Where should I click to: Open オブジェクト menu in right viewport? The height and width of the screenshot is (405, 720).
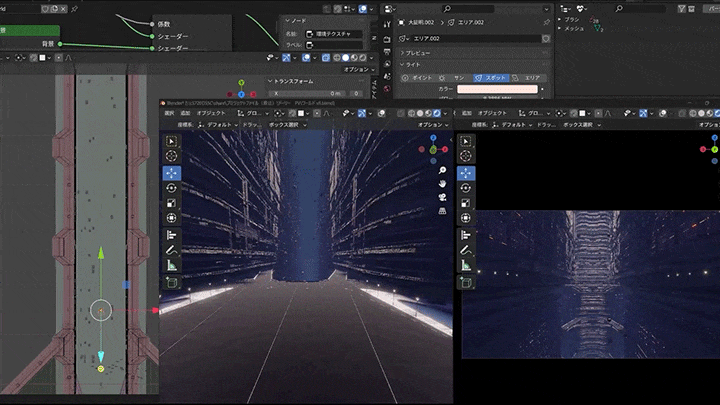pyautogui.click(x=492, y=113)
